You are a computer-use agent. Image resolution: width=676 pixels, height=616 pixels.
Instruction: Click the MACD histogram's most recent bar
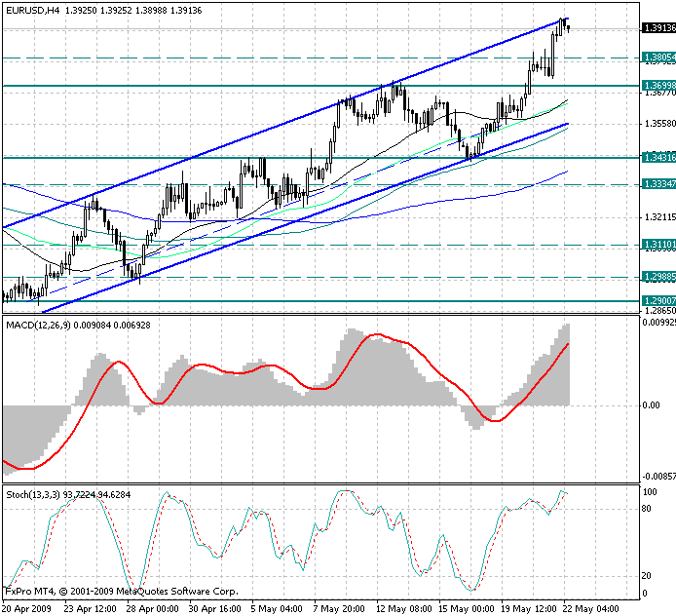568,365
